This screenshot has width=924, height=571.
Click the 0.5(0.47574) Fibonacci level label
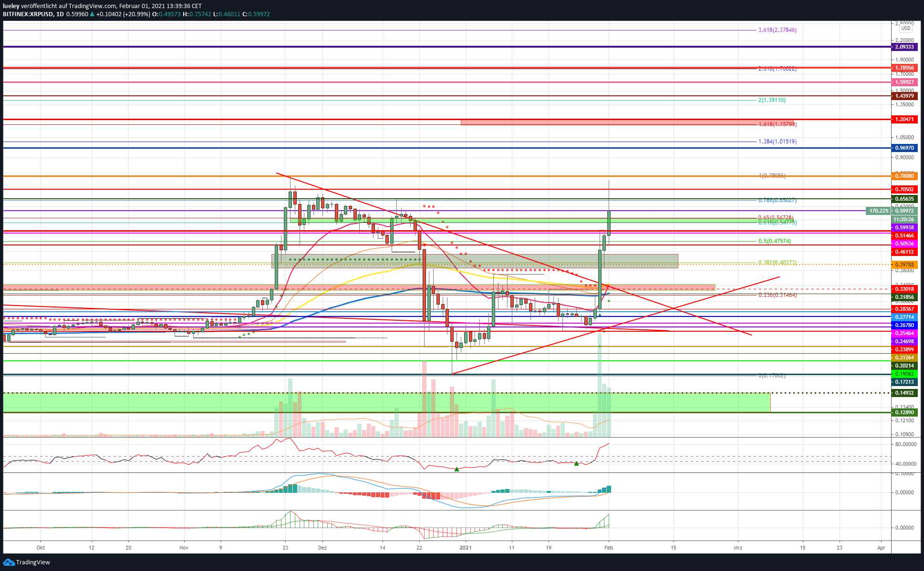click(774, 241)
